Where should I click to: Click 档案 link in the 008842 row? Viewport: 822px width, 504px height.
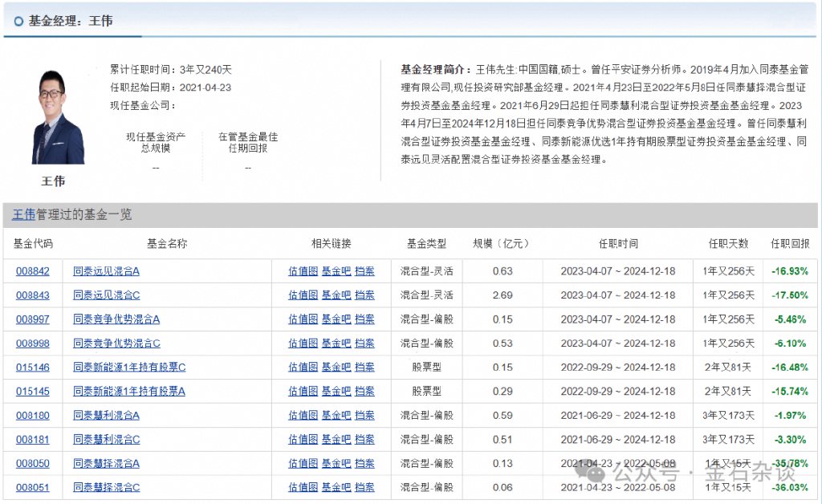pos(365,271)
